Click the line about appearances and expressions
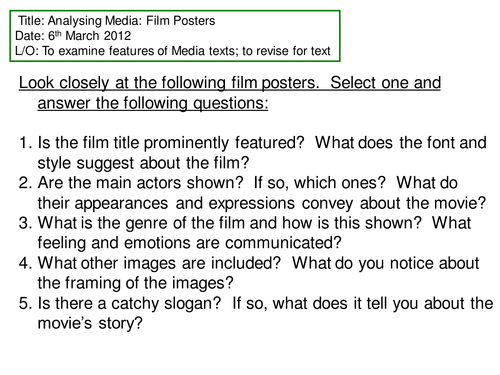The width and height of the screenshot is (500, 375). [262, 203]
